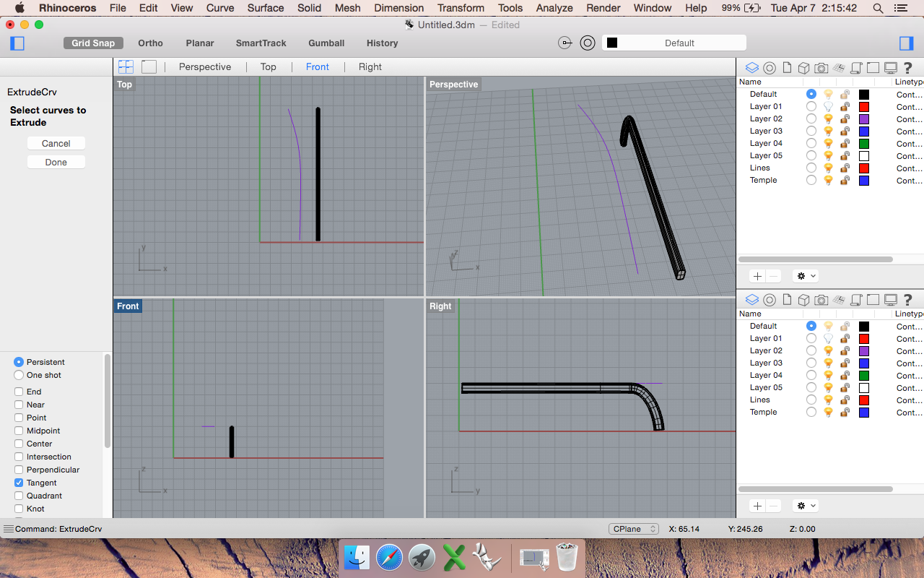
Task: Select the four-viewport layout icon
Action: pyautogui.click(x=126, y=66)
